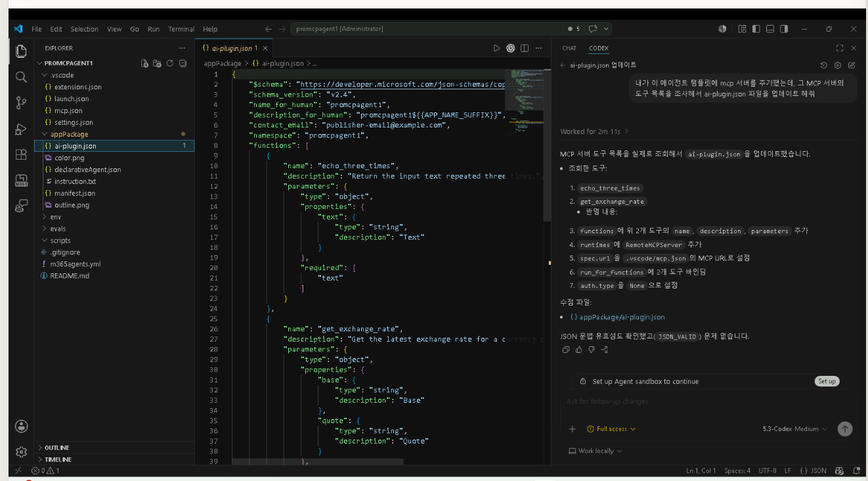The height and width of the screenshot is (481, 868).
Task: Open the Run menu
Action: click(154, 29)
